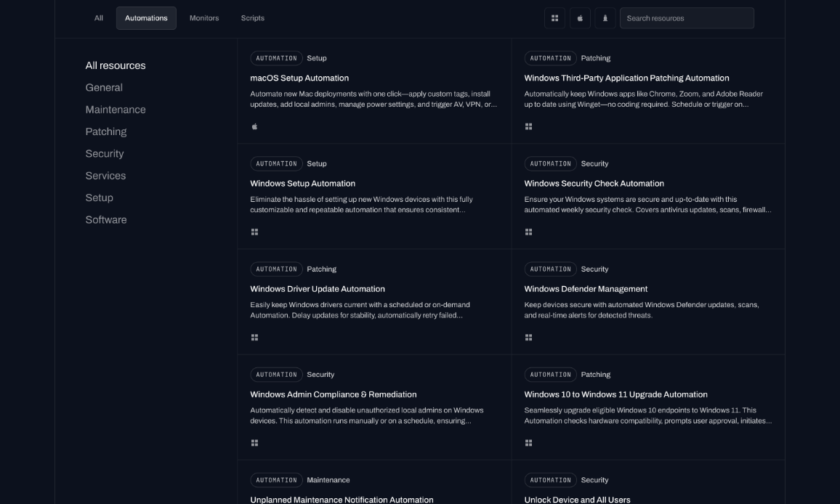Click description starting 'Easily keep Windows drivers'
This screenshot has height=504, width=840.
pyautogui.click(x=360, y=310)
